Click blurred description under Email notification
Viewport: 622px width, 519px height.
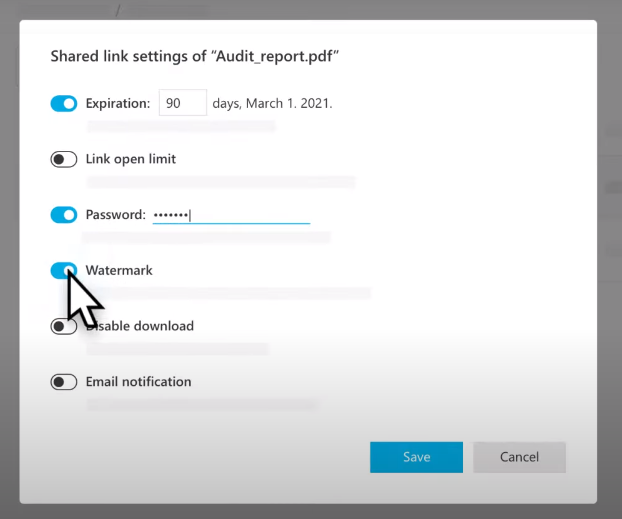pyautogui.click(x=200, y=405)
